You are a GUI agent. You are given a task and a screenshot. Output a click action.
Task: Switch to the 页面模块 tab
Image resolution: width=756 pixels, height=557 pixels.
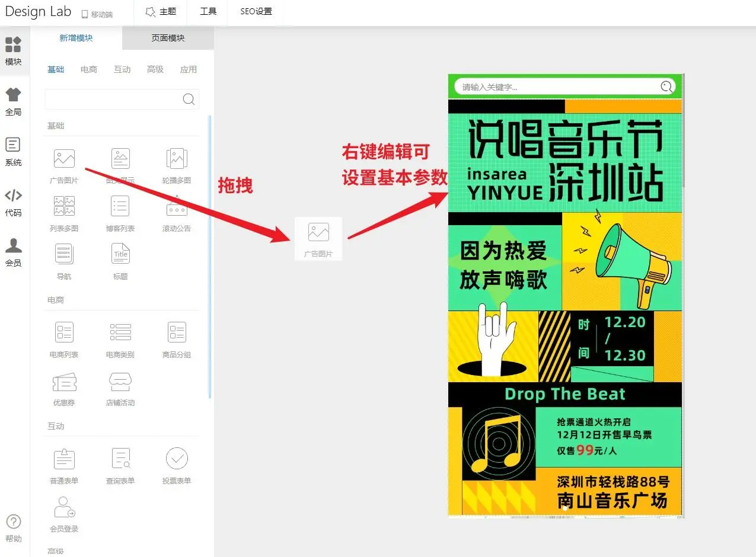coord(168,38)
